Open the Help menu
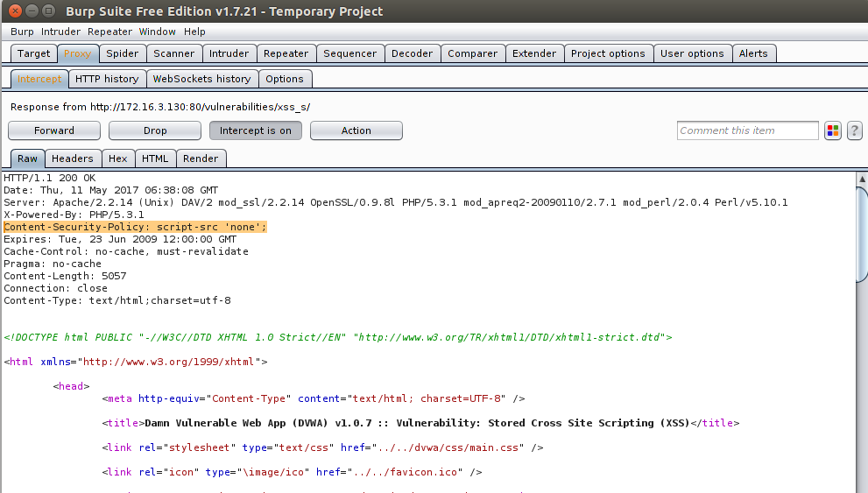Image resolution: width=868 pixels, height=493 pixels. click(x=194, y=32)
